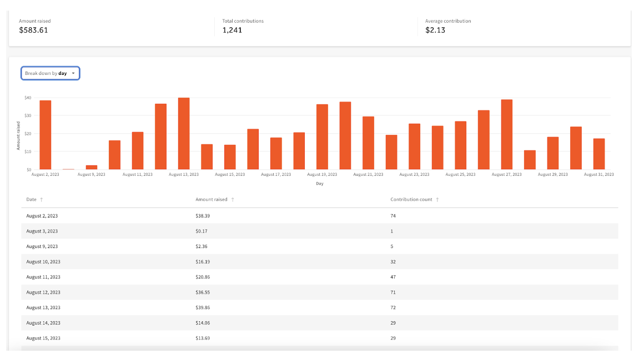Click the Average contribution $2.13 summary
The height and width of the screenshot is (364, 644).
(435, 30)
